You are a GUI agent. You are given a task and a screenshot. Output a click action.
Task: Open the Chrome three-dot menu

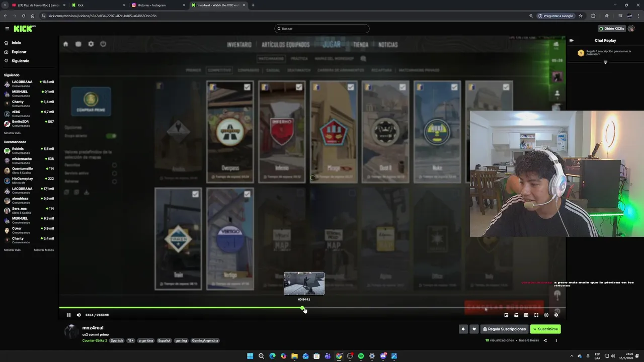638,16
